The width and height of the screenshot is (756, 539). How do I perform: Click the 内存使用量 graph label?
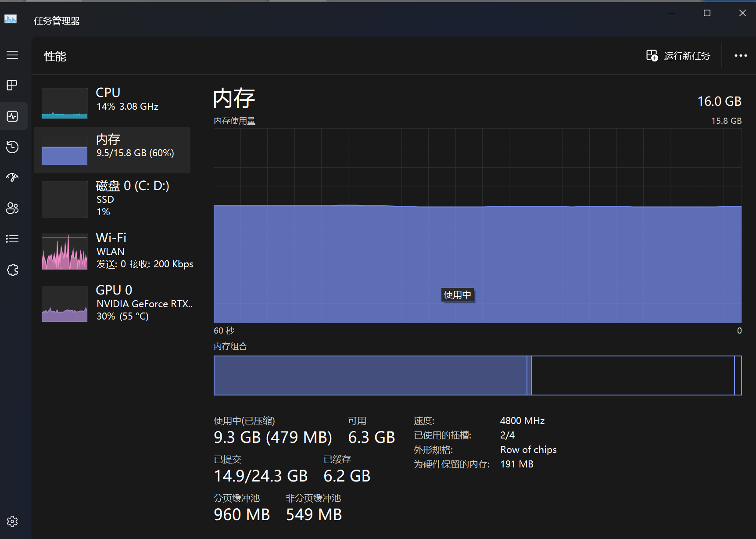click(x=235, y=121)
